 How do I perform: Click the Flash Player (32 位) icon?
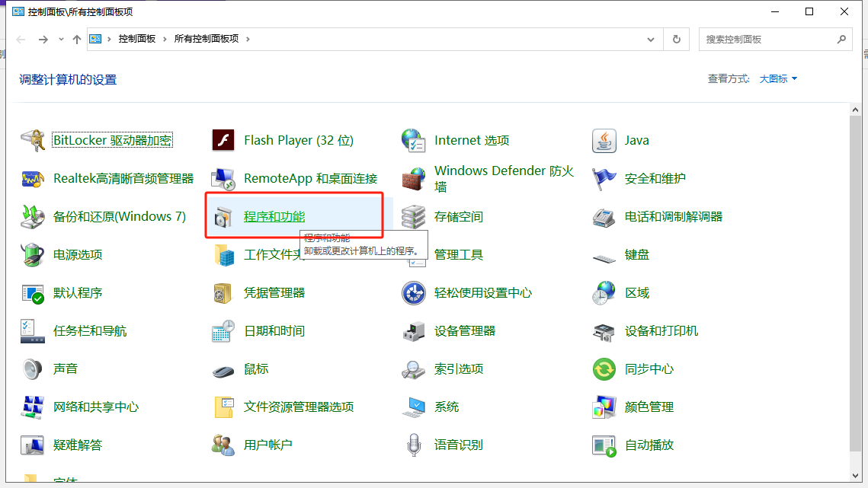click(223, 141)
